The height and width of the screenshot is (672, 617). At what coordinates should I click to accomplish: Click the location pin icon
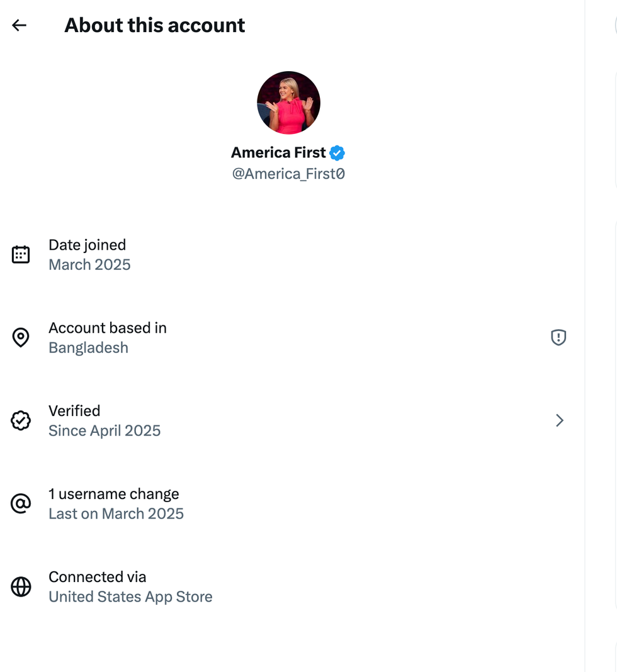(x=21, y=337)
